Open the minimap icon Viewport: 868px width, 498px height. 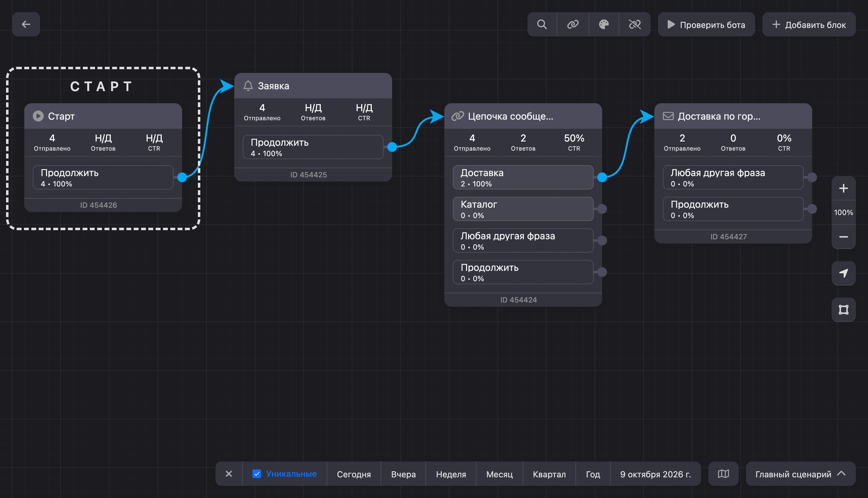click(x=724, y=474)
